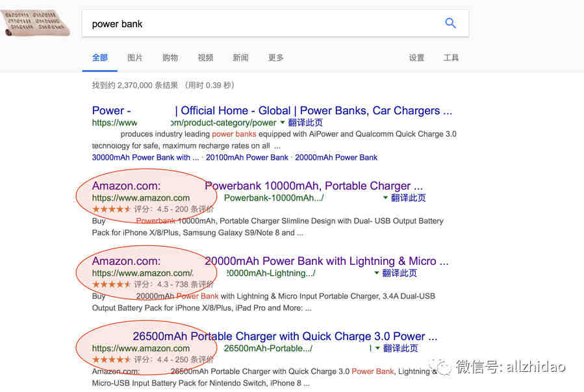584x392 pixels.
Task: Go to the 视频 tab
Action: (x=205, y=58)
